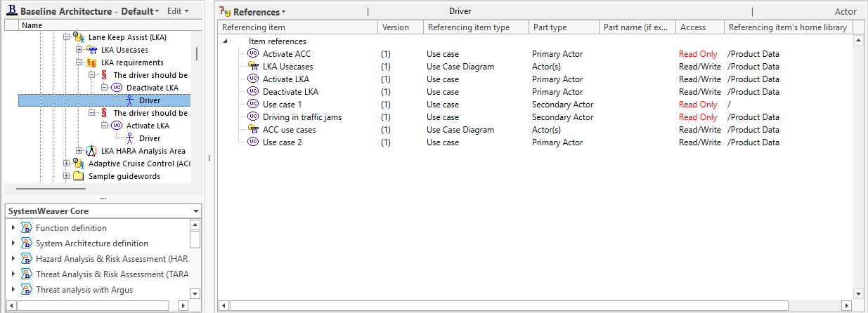Viewport: 868px width, 313px height.
Task: Click the tree's vertical scrollbar thumb
Action: (x=196, y=53)
